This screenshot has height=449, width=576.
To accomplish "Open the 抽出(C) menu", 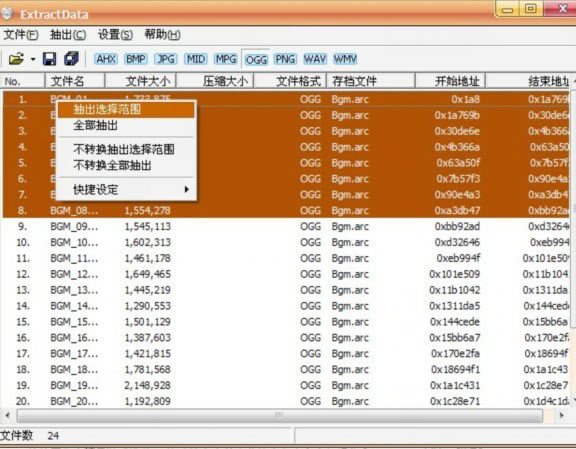I will click(68, 35).
